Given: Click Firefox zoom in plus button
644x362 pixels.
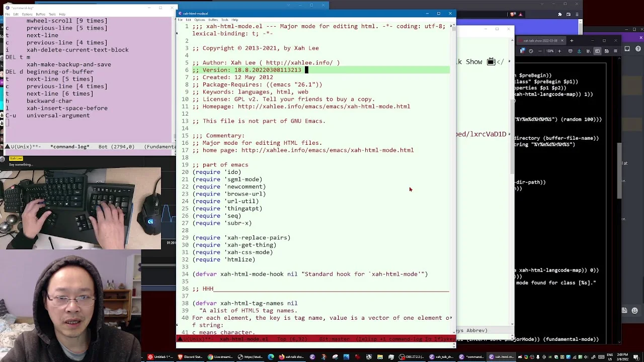Looking at the screenshot, I should pos(559,51).
